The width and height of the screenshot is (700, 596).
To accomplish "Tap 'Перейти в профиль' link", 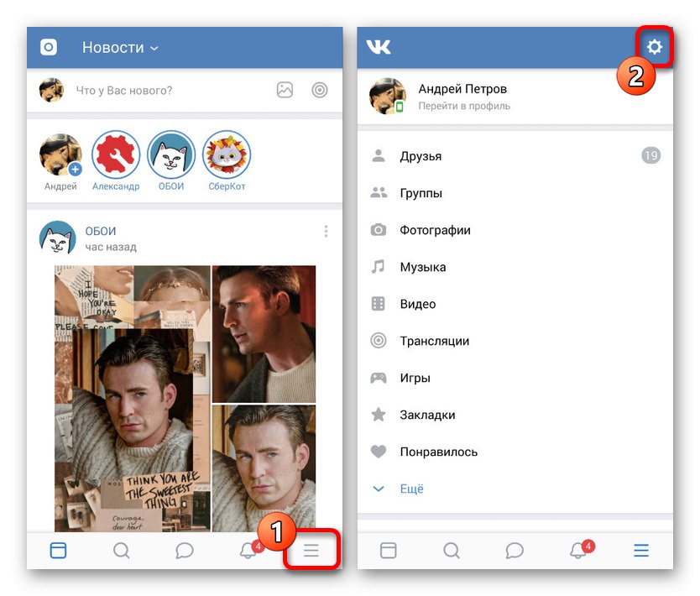I will point(464,107).
